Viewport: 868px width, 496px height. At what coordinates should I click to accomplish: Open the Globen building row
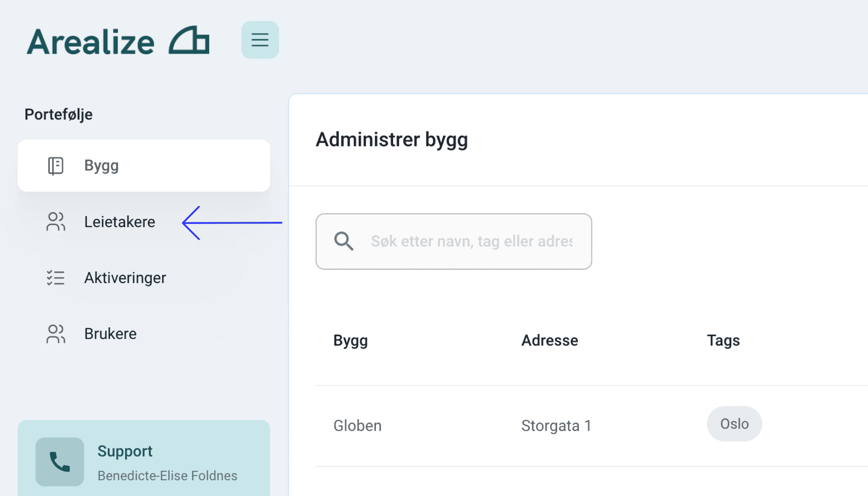[357, 426]
